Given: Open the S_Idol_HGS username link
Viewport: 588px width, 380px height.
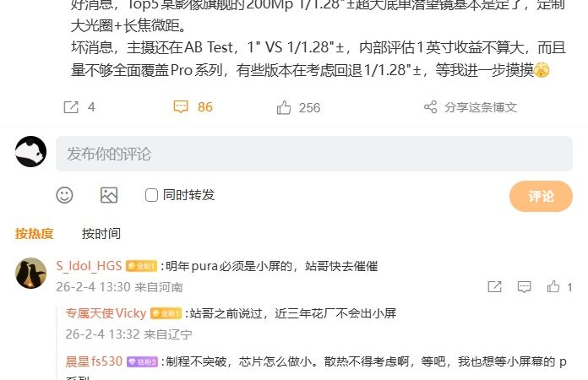Looking at the screenshot, I should (x=89, y=266).
